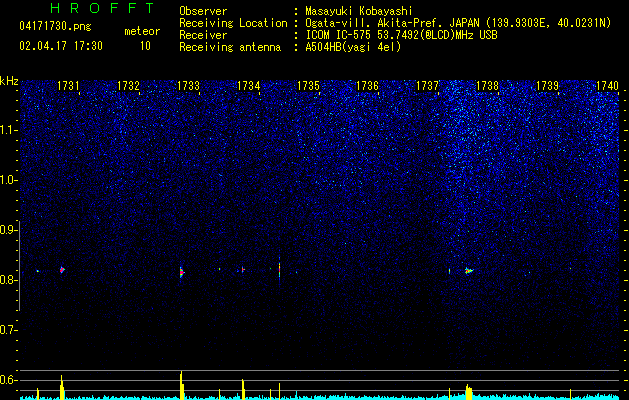Click the 1.0 kHz axis label
Image resolution: width=629 pixels, height=400 pixels.
[x=8, y=180]
